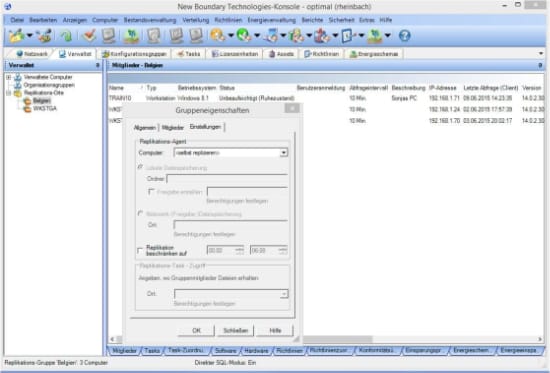Open the Computer dropdown in Replikations-Agent
Viewport: 550px width, 373px height.
[283, 153]
